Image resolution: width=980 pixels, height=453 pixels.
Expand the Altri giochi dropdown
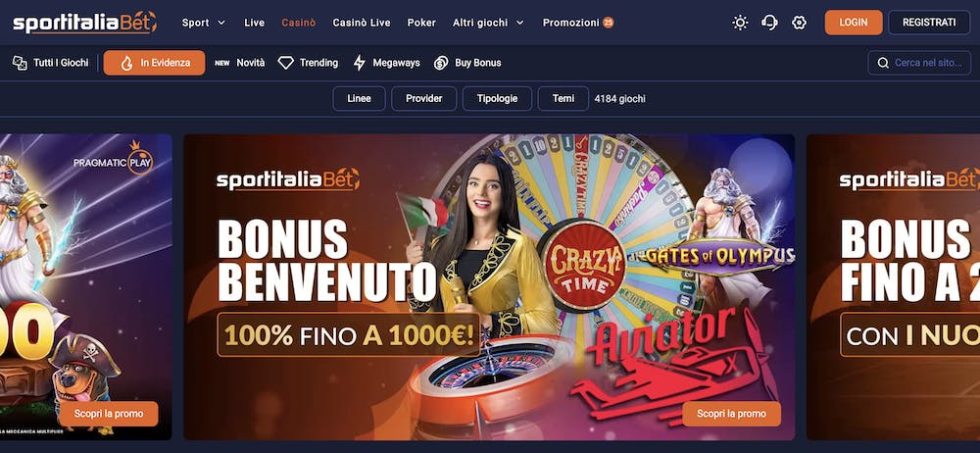(x=489, y=23)
